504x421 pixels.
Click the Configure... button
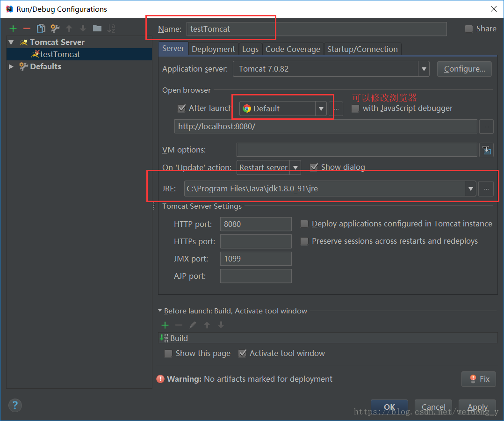(464, 69)
